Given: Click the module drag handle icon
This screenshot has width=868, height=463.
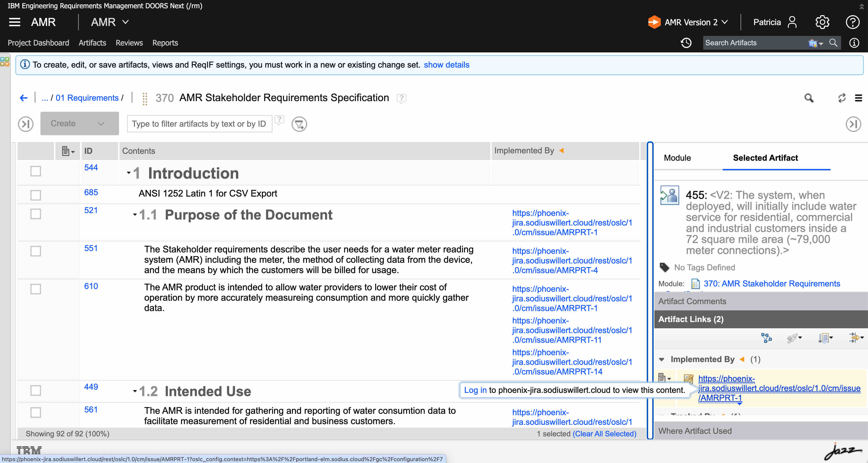Looking at the screenshot, I should coord(145,99).
